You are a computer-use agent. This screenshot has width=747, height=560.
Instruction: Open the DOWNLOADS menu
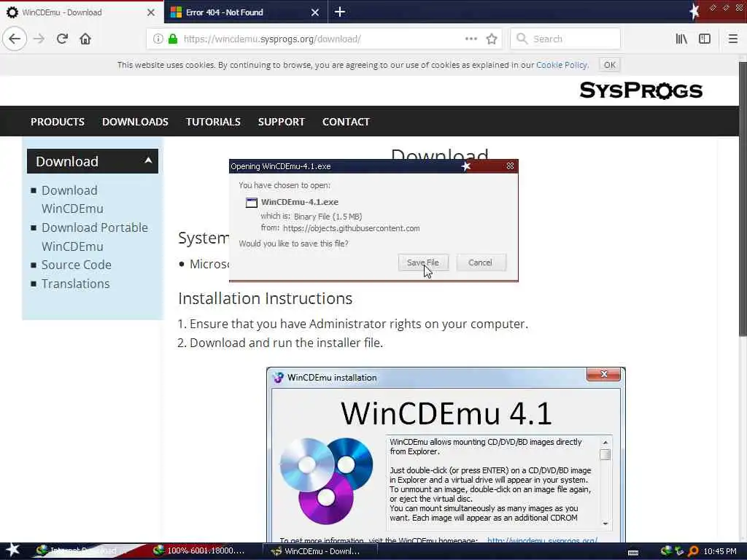(135, 122)
